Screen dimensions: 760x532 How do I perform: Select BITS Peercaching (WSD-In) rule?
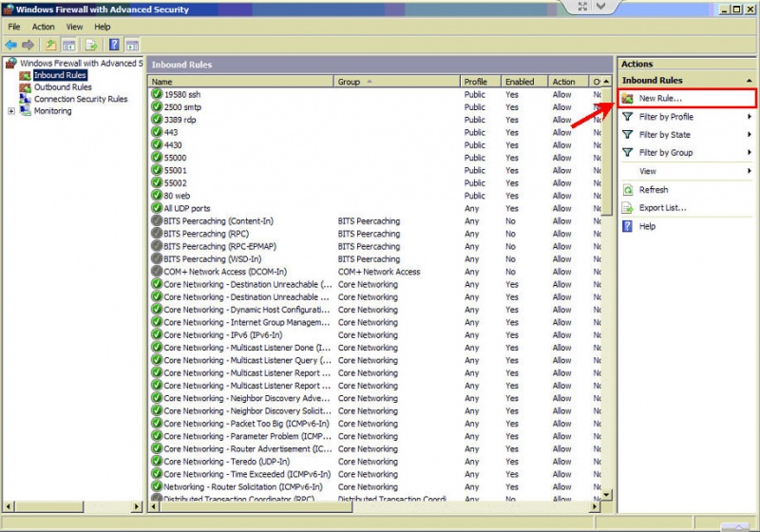coord(374,258)
